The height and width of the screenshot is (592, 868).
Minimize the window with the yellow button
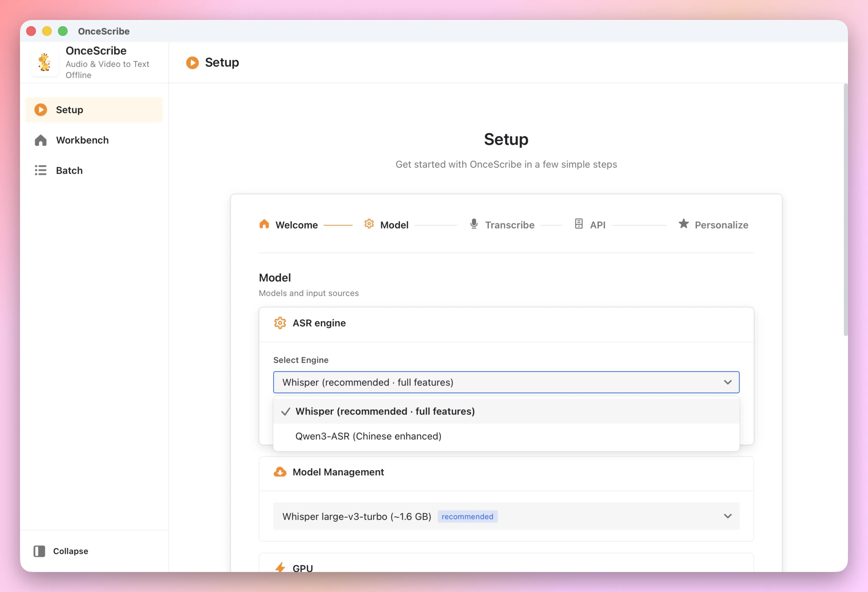[x=47, y=31]
